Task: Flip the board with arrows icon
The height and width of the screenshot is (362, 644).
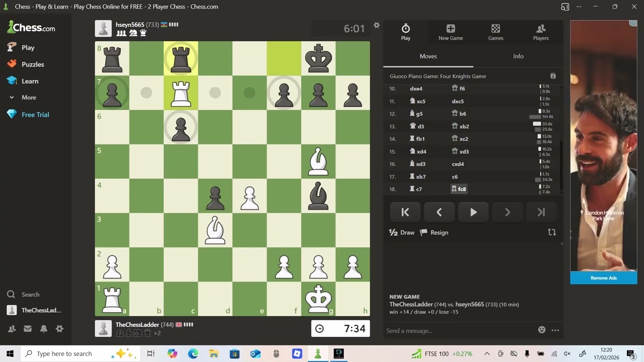Action: point(552,232)
